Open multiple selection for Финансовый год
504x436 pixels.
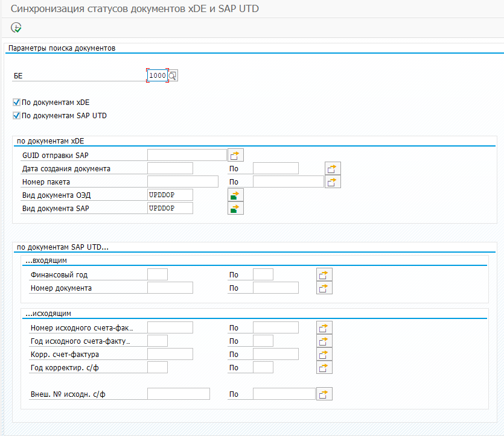(x=324, y=275)
